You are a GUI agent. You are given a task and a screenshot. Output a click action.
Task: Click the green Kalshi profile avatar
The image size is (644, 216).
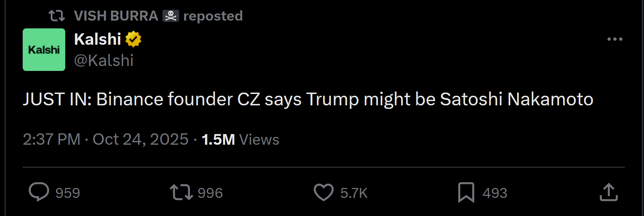[x=44, y=50]
